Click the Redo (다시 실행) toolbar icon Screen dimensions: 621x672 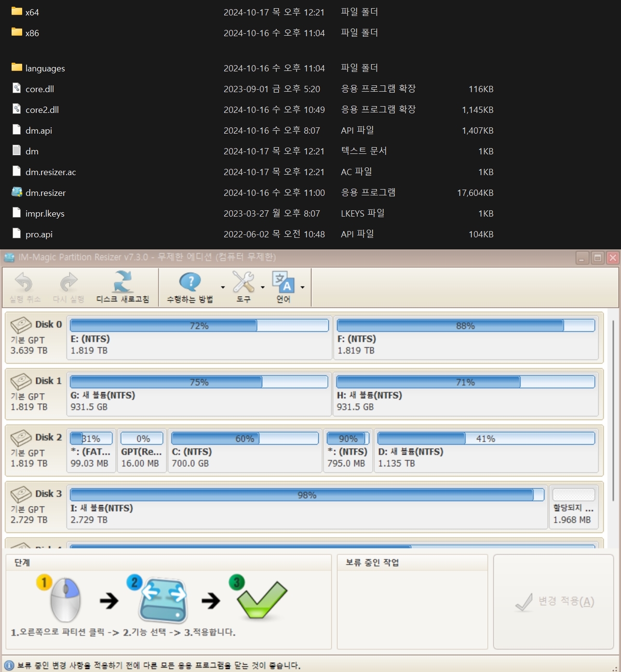(69, 283)
